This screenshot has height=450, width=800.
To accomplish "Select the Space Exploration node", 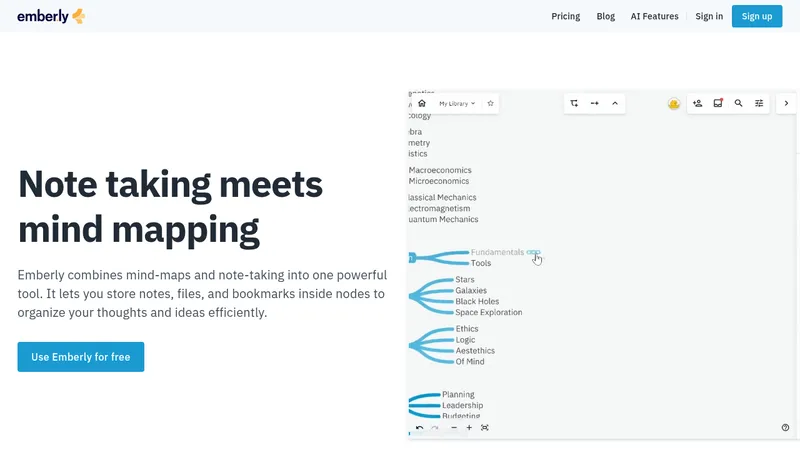I will [489, 312].
